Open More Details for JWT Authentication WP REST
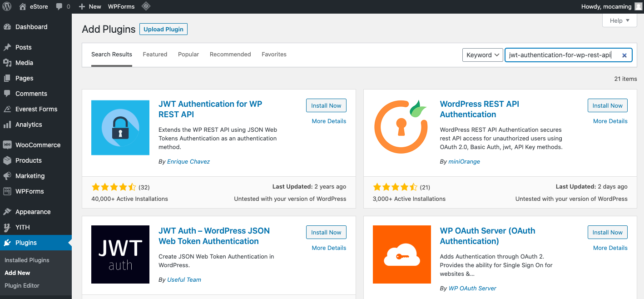This screenshot has height=299, width=644. click(x=329, y=121)
